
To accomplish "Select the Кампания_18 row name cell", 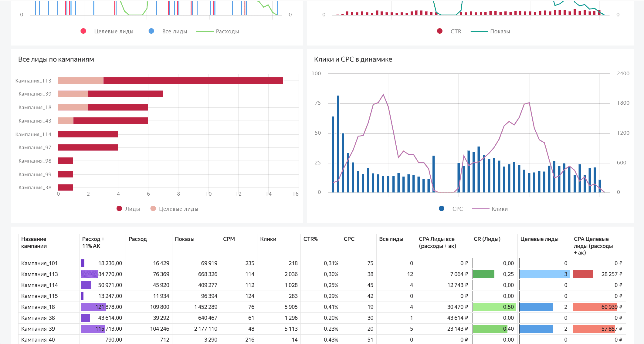I will (x=38, y=307).
